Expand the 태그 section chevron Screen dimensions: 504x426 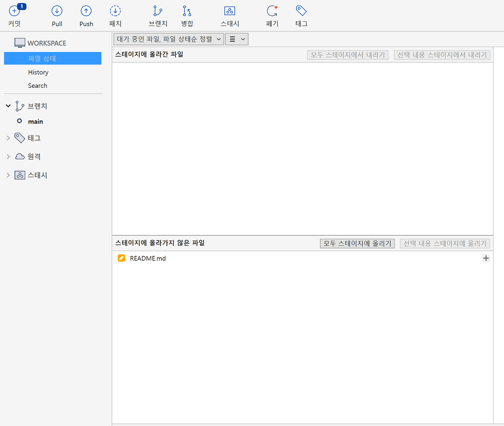[8, 138]
